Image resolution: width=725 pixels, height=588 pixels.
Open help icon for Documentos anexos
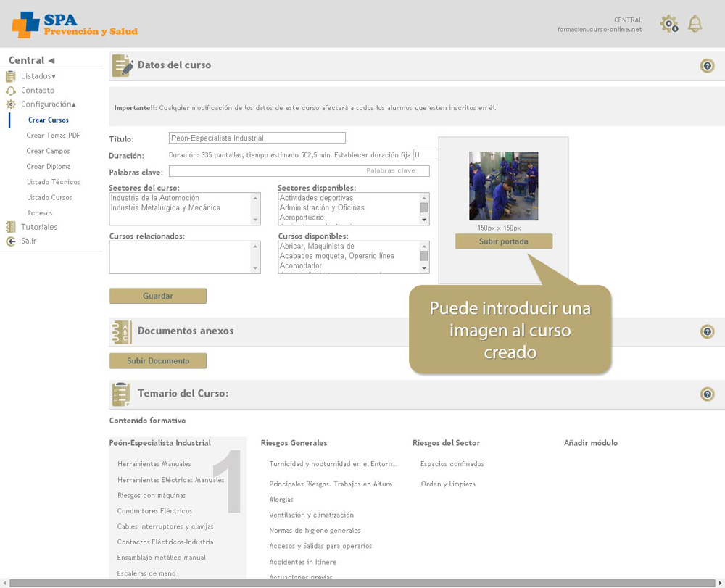tap(707, 331)
